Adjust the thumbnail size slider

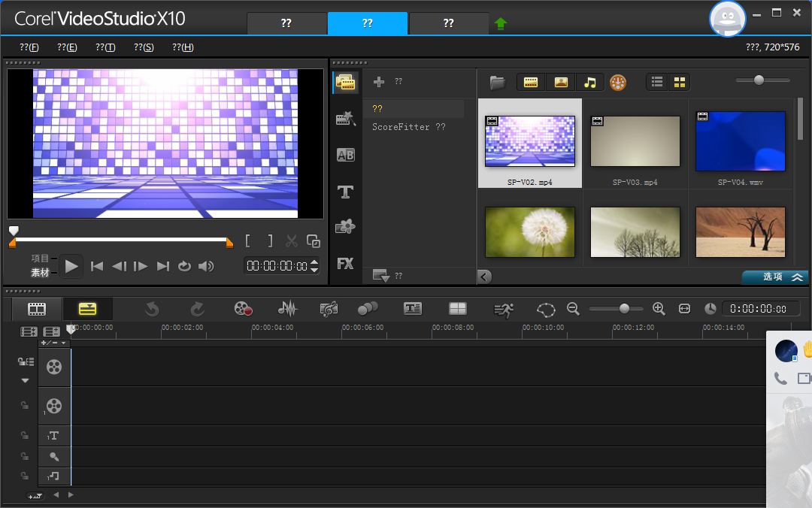[759, 80]
